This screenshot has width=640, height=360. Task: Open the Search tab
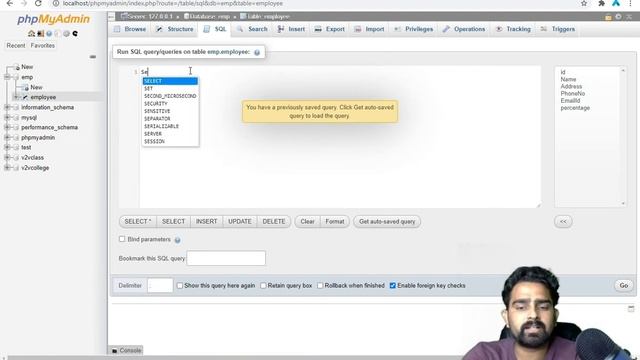tap(252, 29)
